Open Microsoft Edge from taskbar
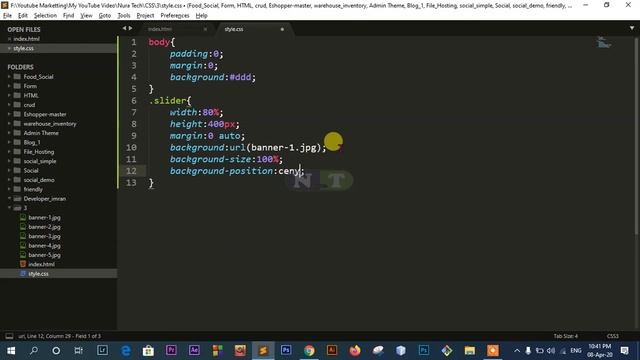This screenshot has width=640, height=360. [126, 351]
